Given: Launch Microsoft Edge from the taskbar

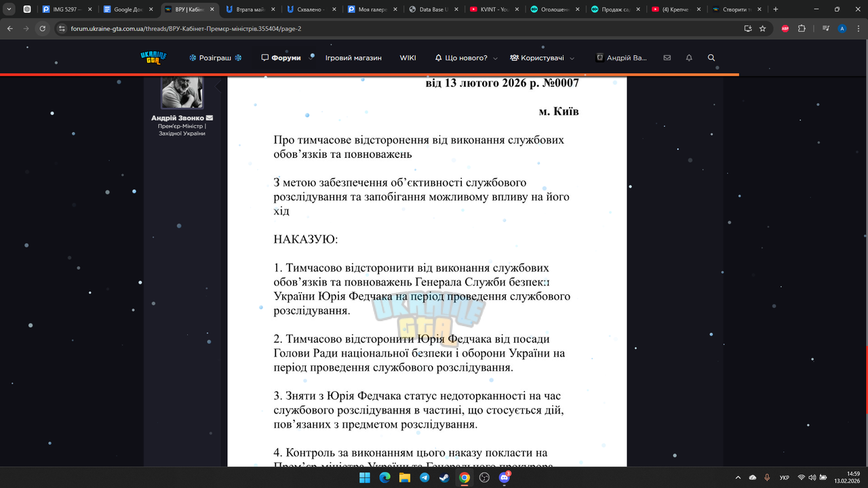Looking at the screenshot, I should point(384,478).
